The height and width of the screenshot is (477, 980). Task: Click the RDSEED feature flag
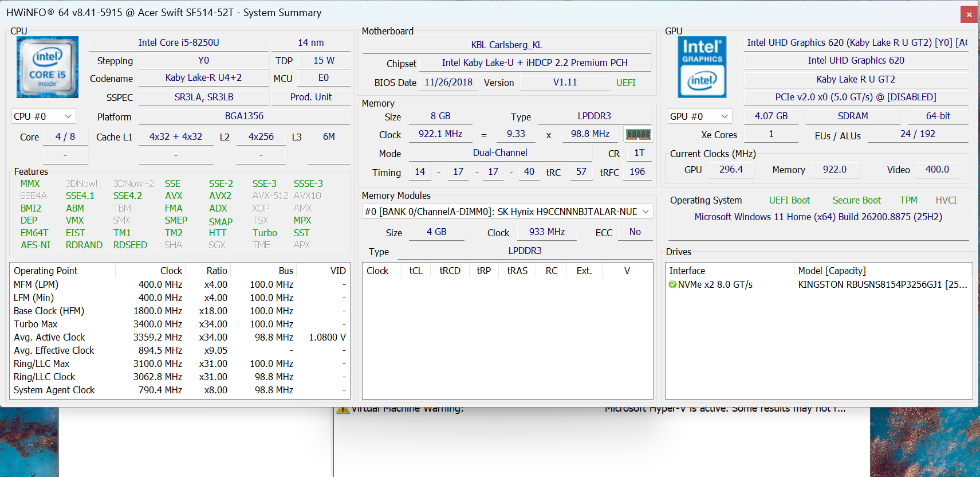click(130, 245)
